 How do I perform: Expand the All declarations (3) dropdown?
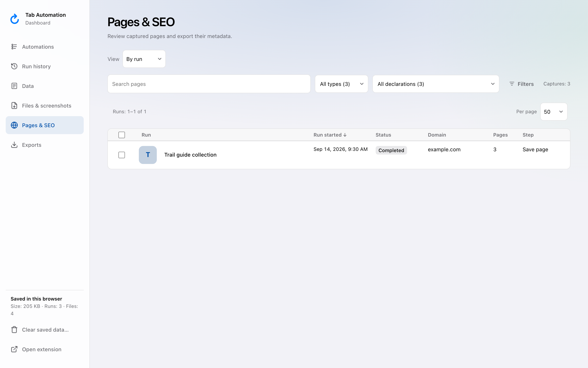tap(436, 84)
